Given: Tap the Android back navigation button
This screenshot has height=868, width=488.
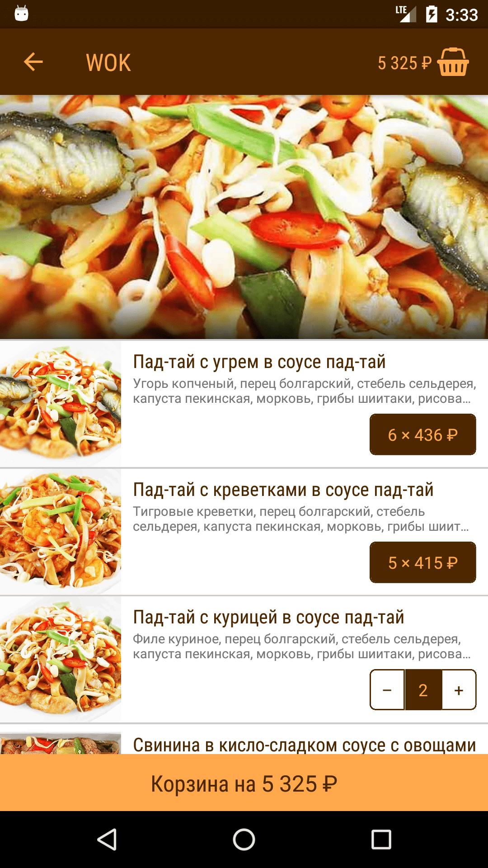Looking at the screenshot, I should pos(107,840).
